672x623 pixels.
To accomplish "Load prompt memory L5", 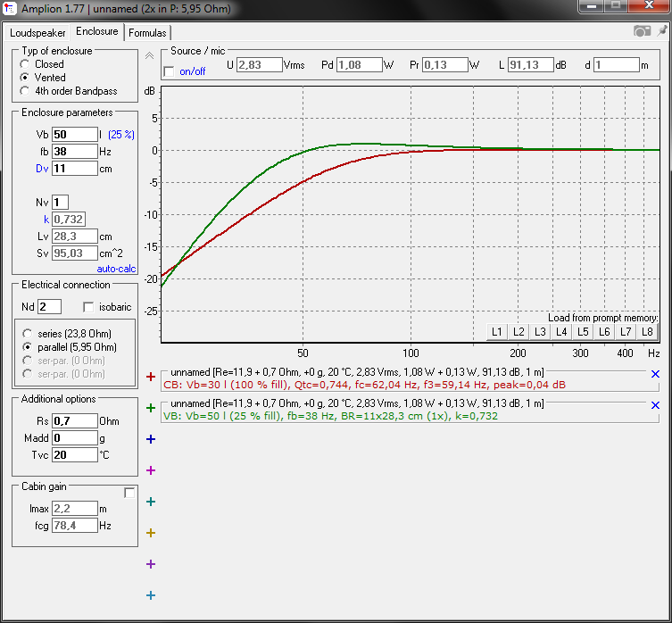I will tap(583, 332).
